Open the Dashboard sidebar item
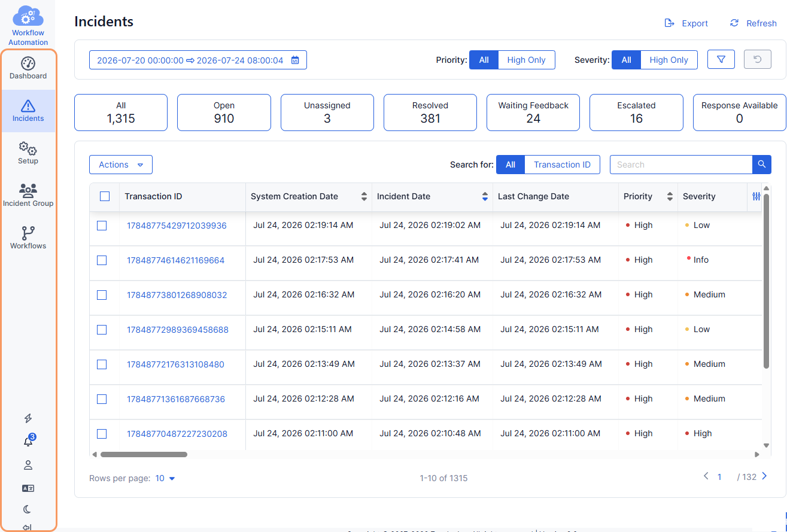This screenshot has width=787, height=532. 28,68
